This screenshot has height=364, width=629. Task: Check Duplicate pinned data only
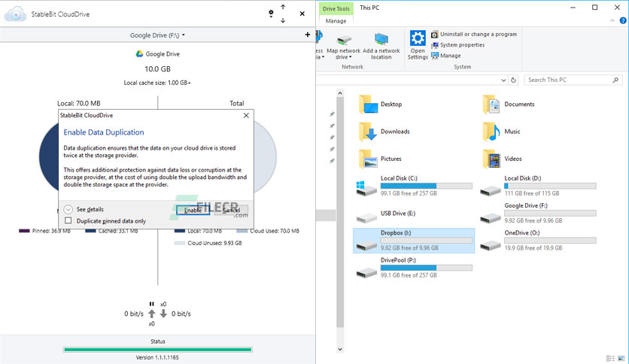pos(68,220)
